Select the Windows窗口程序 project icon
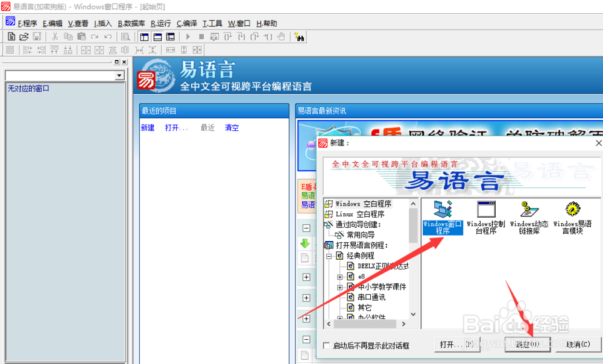 pyautogui.click(x=443, y=217)
